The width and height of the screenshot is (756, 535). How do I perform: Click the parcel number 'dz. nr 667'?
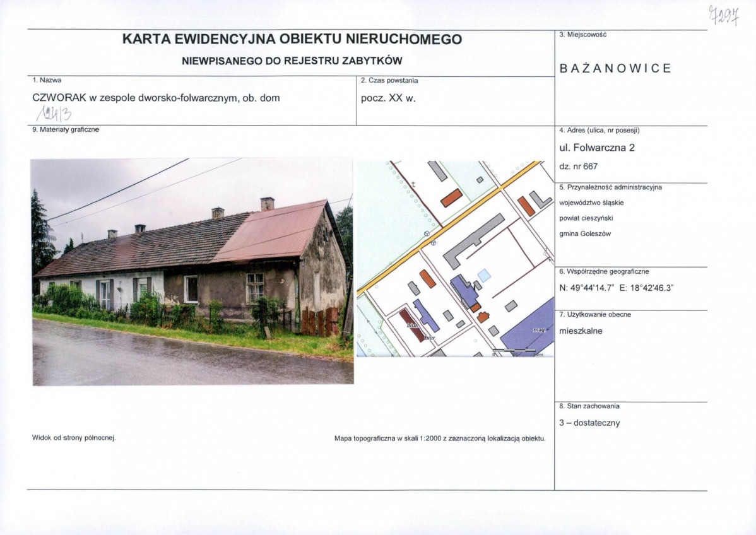[x=578, y=167]
